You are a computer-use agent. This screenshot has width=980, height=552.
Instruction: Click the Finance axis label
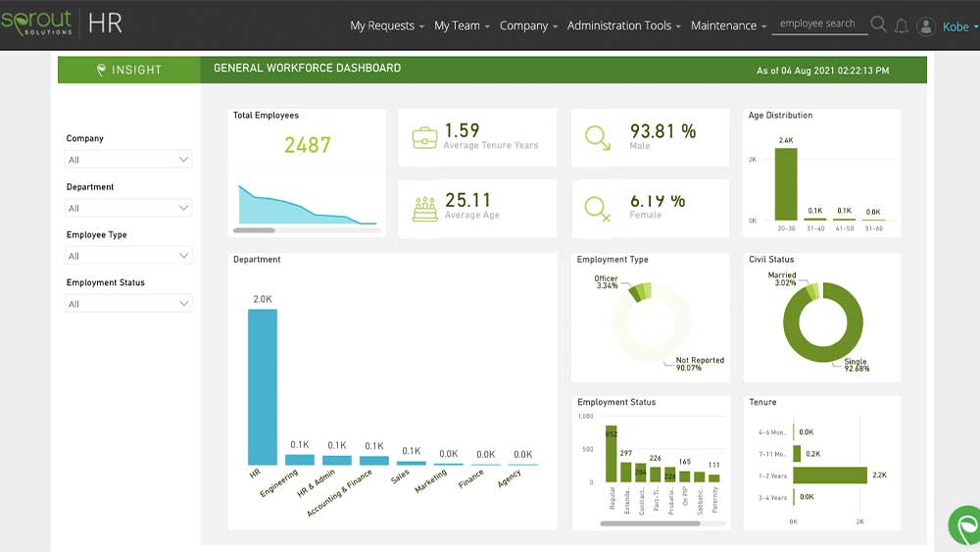[470, 478]
